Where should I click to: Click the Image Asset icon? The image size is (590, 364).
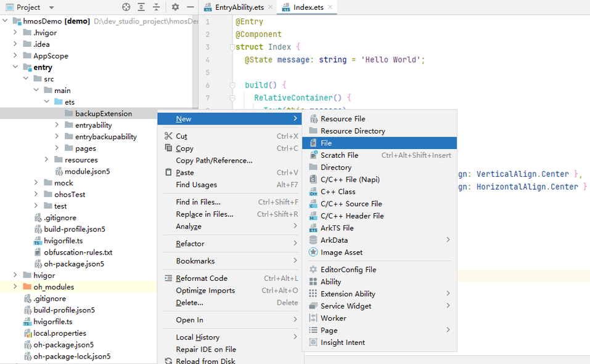(x=313, y=253)
